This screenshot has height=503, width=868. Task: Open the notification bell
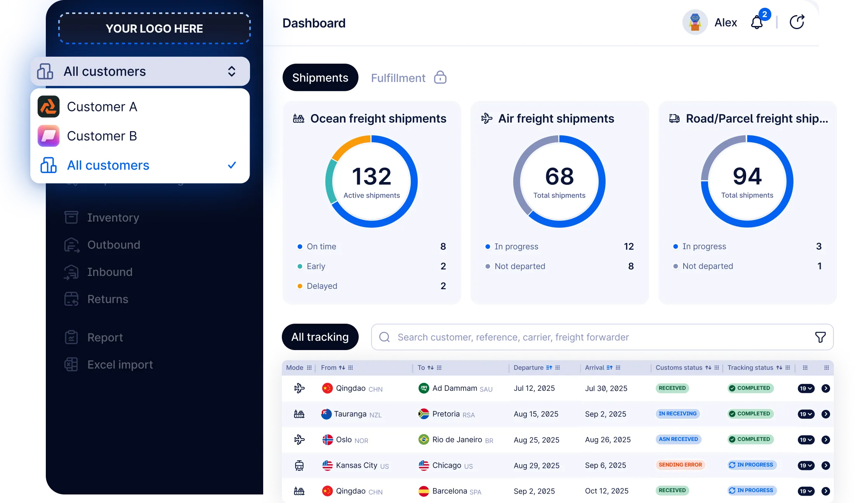pos(757,22)
